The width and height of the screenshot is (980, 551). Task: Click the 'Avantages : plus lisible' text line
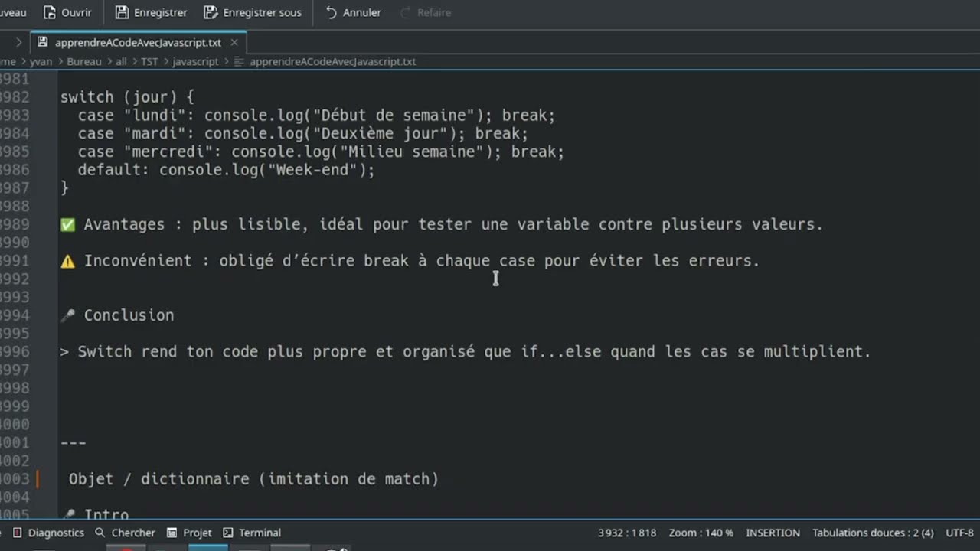click(x=453, y=225)
